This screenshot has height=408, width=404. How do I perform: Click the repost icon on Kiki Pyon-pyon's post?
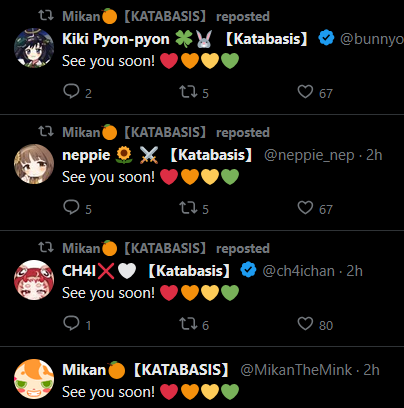coord(188,91)
